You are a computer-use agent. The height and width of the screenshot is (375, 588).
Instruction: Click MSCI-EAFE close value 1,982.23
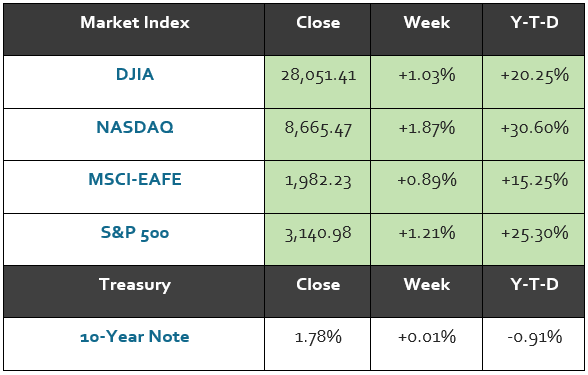(318, 181)
